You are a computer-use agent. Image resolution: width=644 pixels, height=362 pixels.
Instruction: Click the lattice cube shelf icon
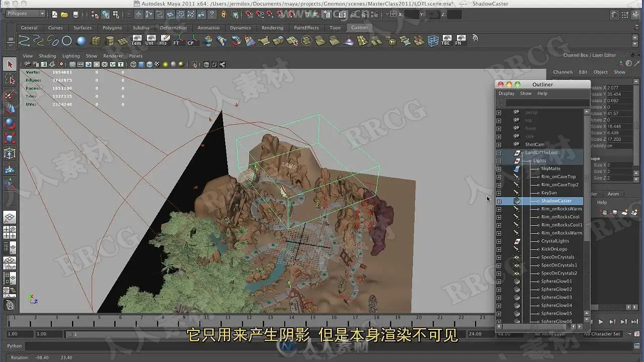tap(433, 41)
